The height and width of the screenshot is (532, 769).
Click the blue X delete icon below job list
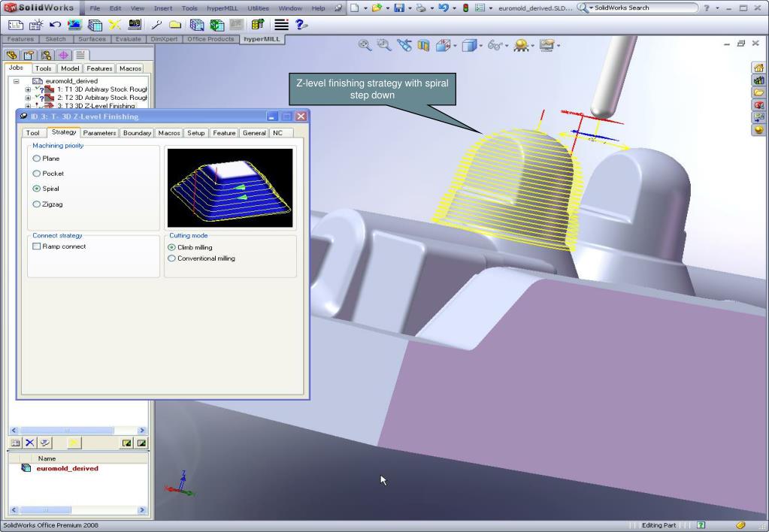(x=30, y=443)
